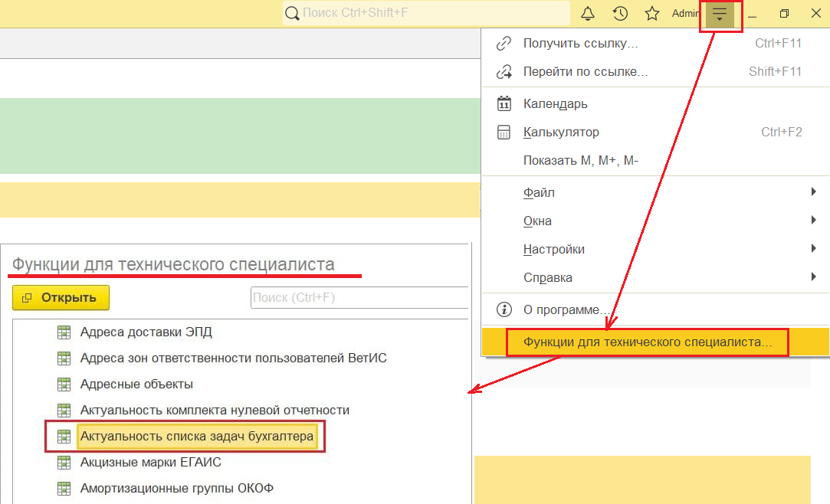830x504 pixels.
Task: Open the service menu hamburger icon
Action: click(x=719, y=14)
